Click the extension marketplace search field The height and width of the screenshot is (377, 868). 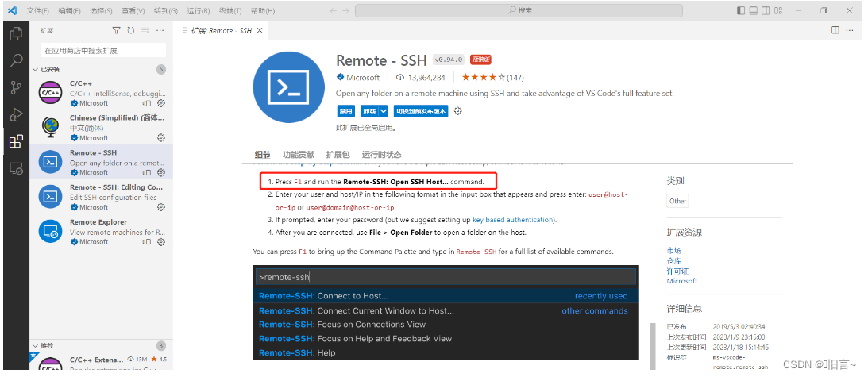pyautogui.click(x=103, y=50)
